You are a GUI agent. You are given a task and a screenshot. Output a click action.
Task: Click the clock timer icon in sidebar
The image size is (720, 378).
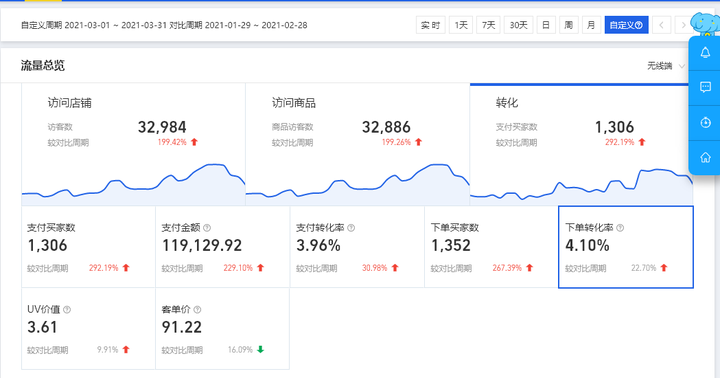click(705, 123)
